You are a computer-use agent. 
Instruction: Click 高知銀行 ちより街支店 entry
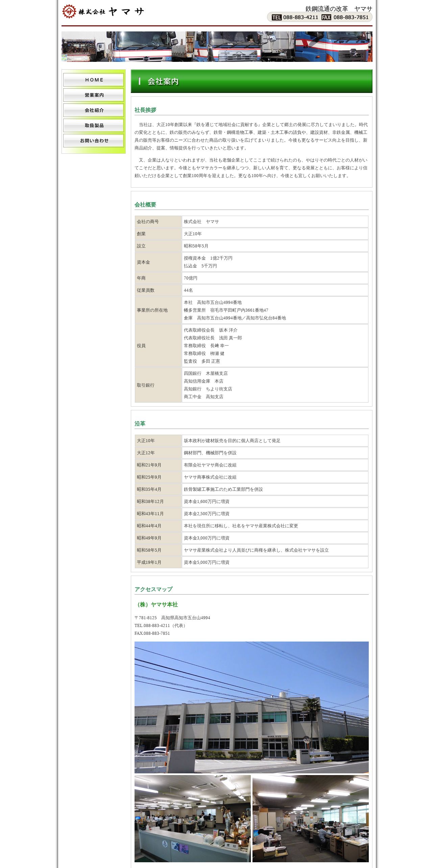(x=208, y=389)
